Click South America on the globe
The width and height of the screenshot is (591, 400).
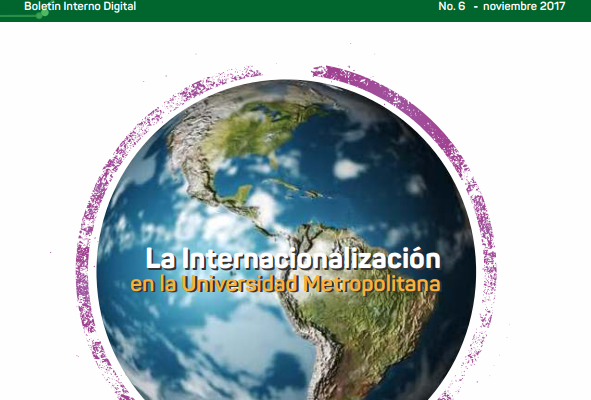coord(358,309)
